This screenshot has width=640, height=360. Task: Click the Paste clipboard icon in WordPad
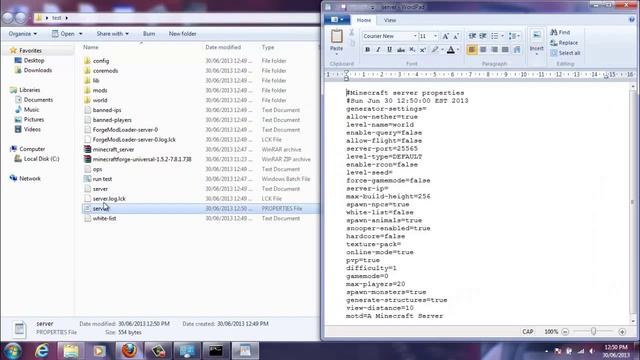point(337,36)
